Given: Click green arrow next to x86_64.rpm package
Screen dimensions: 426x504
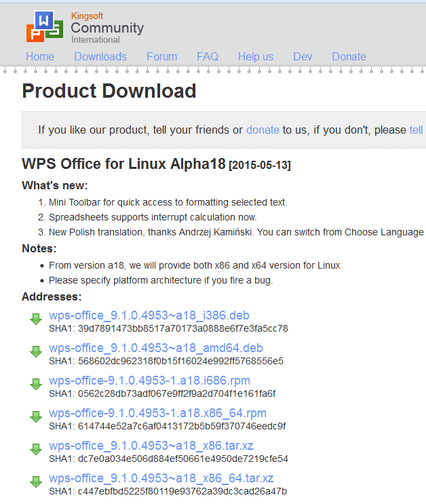Looking at the screenshot, I should [36, 416].
